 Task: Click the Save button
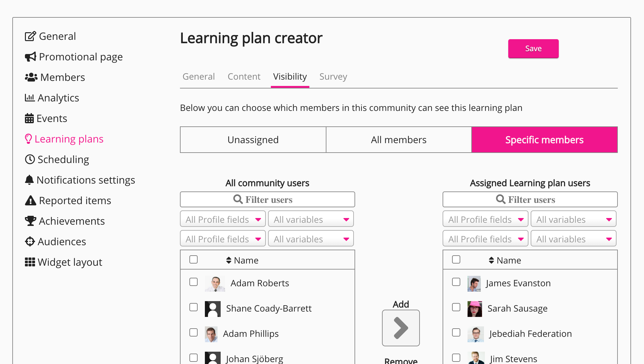533,48
